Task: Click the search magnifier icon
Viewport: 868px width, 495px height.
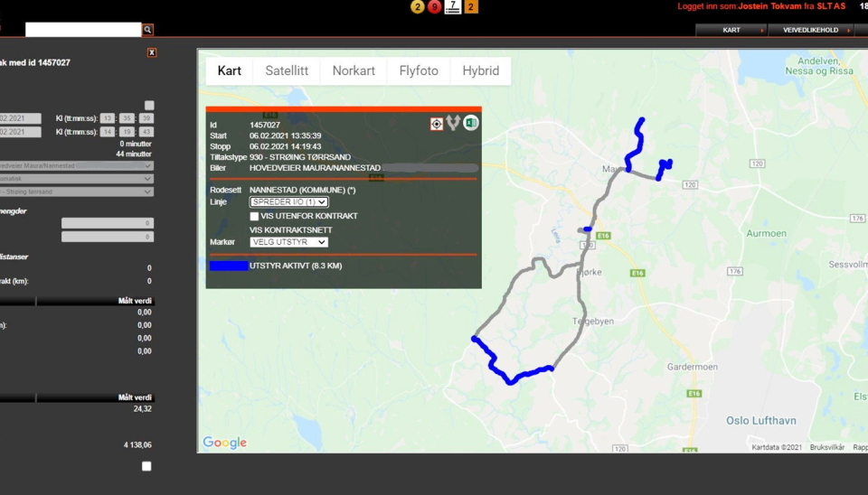Action: pos(148,30)
